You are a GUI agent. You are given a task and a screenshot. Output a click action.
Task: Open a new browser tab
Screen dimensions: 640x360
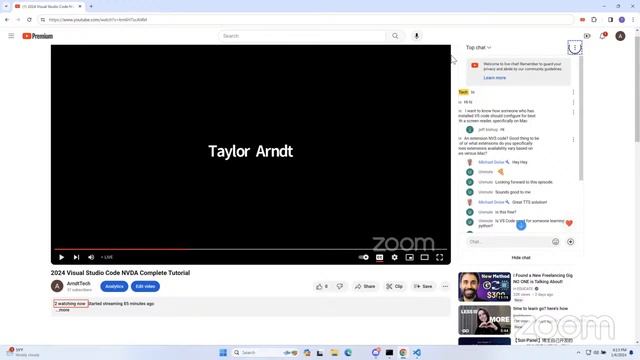(x=91, y=7)
